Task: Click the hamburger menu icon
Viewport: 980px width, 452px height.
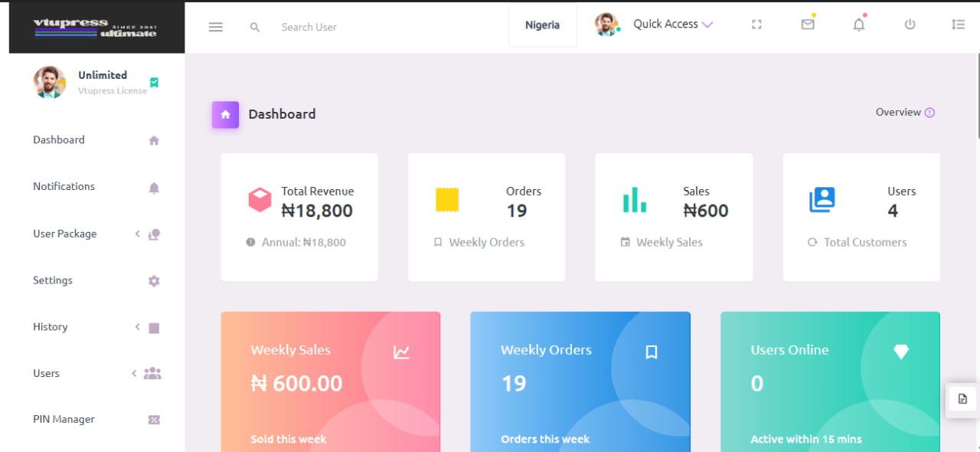Action: (x=216, y=27)
